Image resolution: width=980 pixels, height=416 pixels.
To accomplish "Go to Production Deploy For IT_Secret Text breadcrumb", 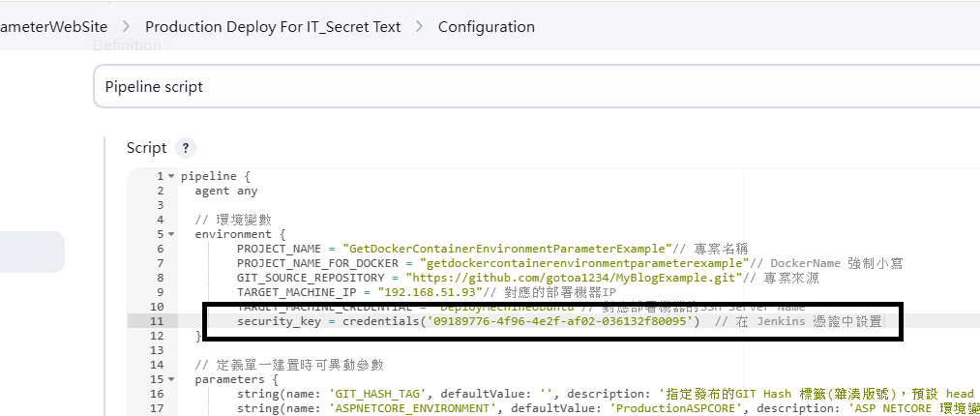I will click(273, 27).
